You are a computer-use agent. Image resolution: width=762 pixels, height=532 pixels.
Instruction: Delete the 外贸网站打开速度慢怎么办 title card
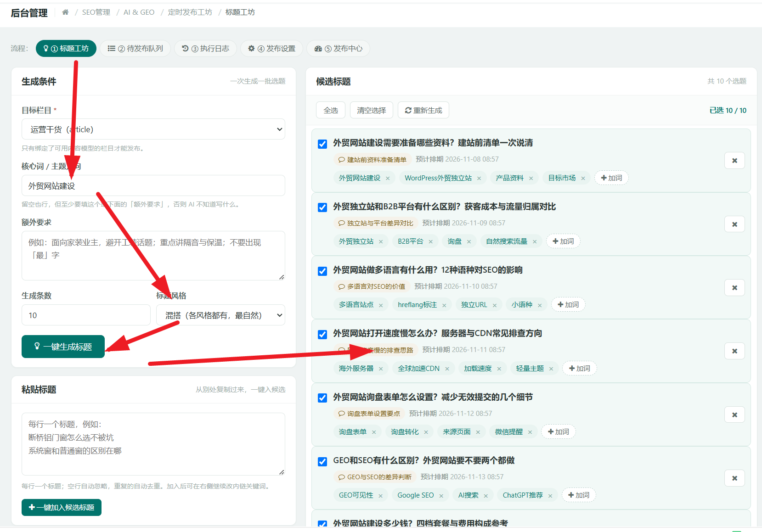coord(734,351)
